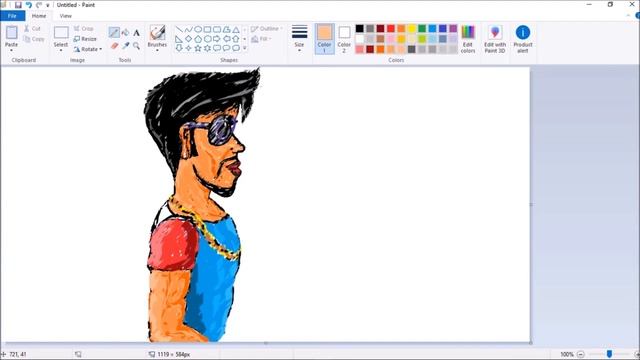Choose the Oval shape
The width and height of the screenshot is (640, 360).
pos(198,29)
